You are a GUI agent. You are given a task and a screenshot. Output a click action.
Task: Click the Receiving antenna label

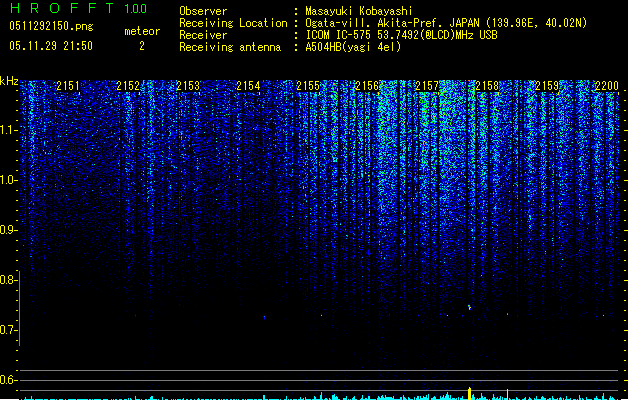pos(230,47)
